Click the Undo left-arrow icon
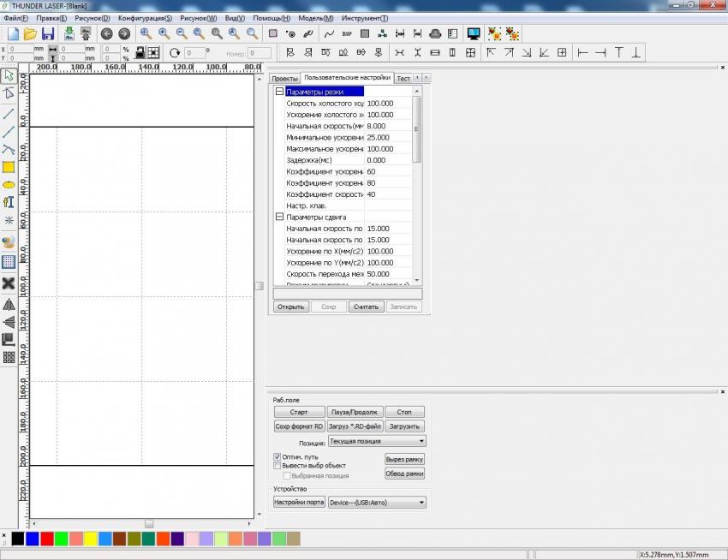The image size is (728, 560). point(106,34)
